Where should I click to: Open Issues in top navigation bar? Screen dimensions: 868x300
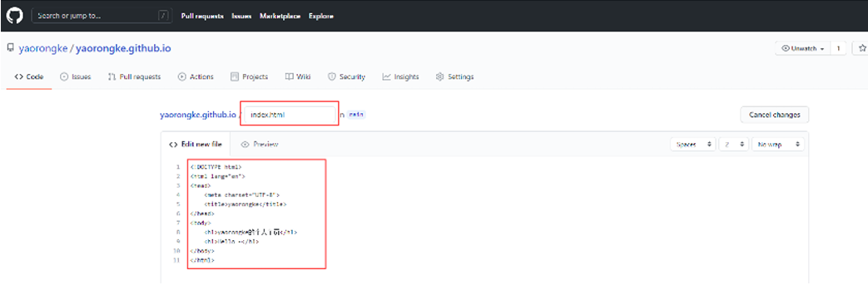[241, 16]
